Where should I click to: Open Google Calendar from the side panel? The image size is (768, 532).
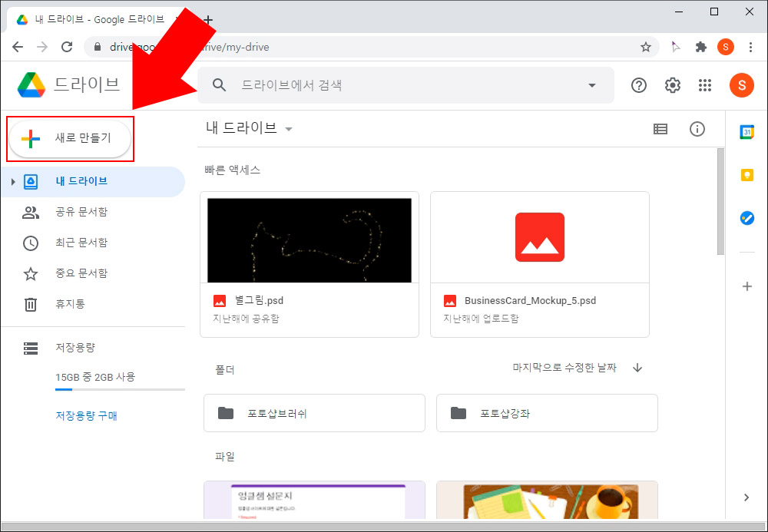pos(746,132)
